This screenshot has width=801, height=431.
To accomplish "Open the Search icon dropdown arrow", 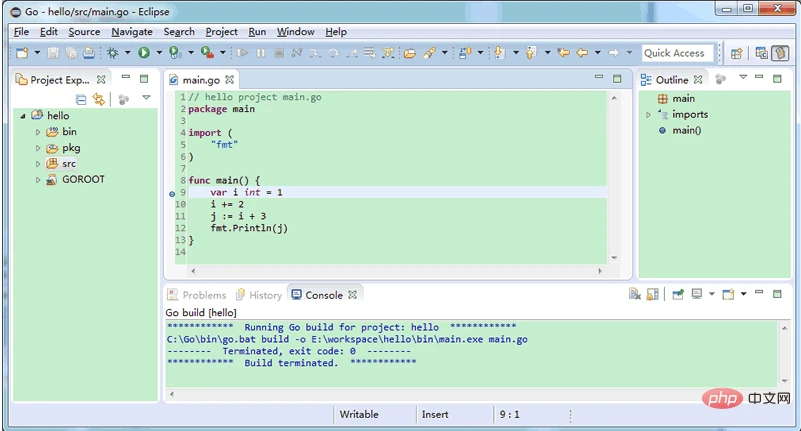I will click(x=444, y=53).
